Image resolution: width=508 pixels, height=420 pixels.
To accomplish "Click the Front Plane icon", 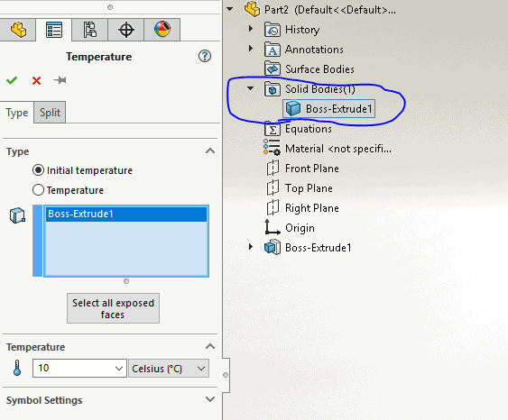I will tap(272, 169).
